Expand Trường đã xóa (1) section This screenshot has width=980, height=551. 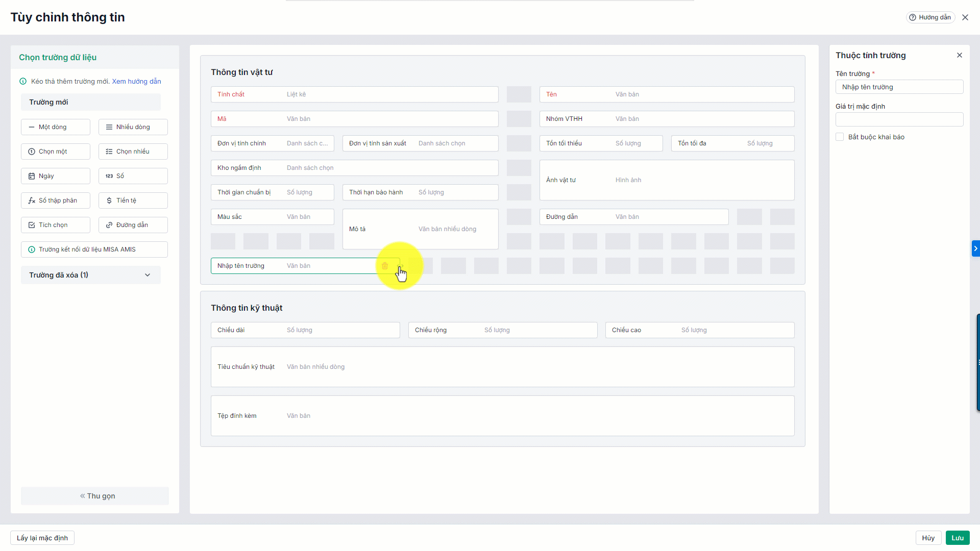click(91, 275)
